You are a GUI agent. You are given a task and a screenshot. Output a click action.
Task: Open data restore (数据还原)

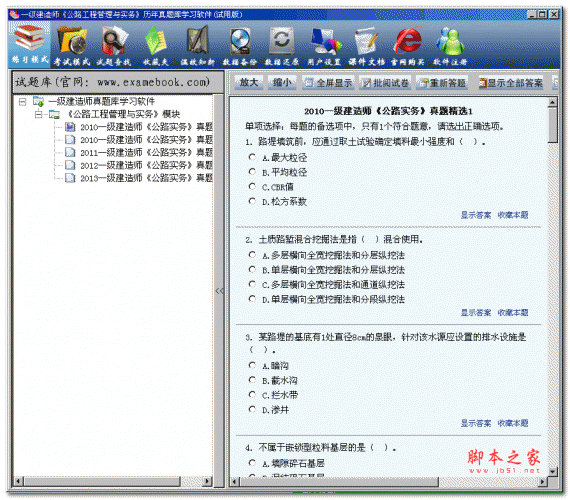282,46
